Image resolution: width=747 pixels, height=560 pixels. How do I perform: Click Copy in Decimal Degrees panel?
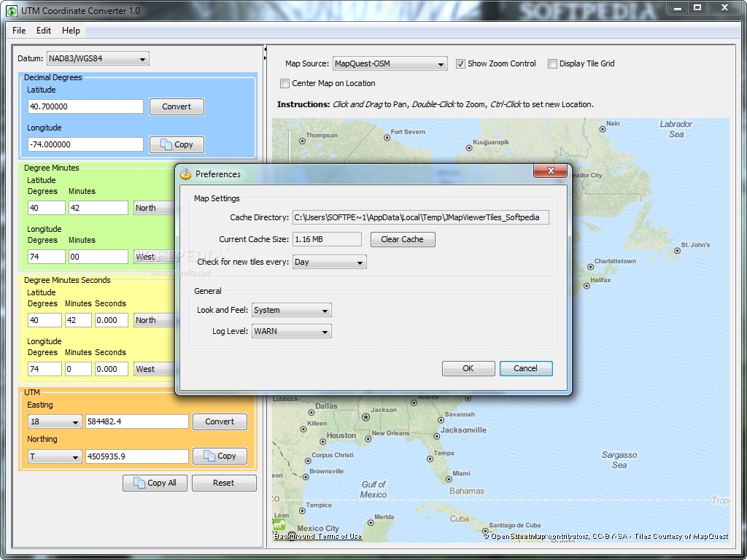pos(177,145)
